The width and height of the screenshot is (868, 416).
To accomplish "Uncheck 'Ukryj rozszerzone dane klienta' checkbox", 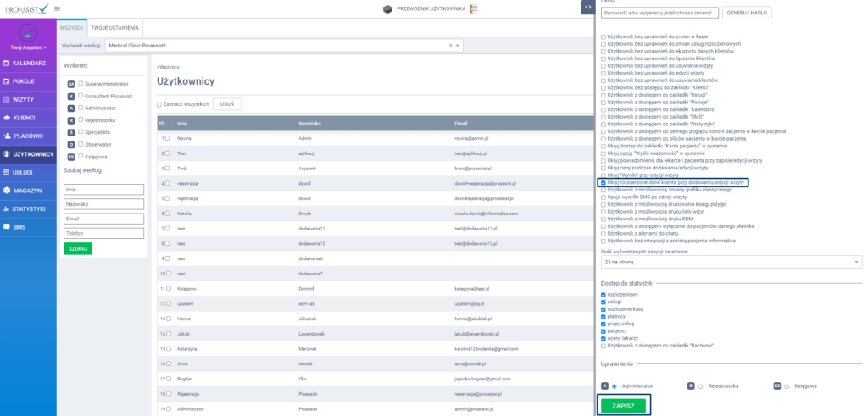I will [x=604, y=182].
